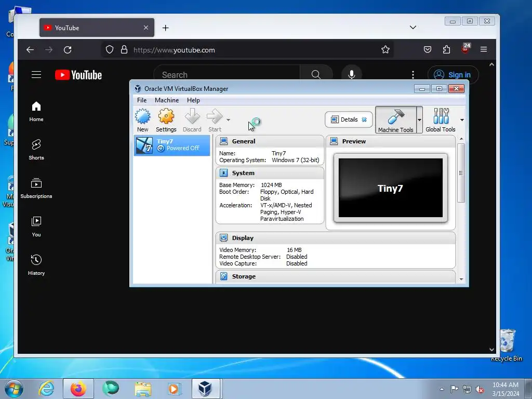Open Pocket save icon in Firefox
The width and height of the screenshot is (532, 399).
(428, 49)
